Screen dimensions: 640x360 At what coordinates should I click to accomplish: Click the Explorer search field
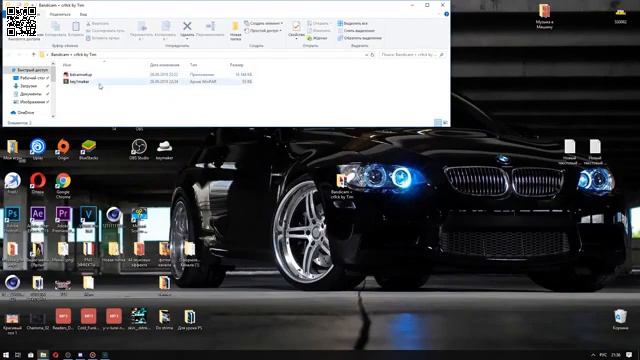[x=412, y=54]
